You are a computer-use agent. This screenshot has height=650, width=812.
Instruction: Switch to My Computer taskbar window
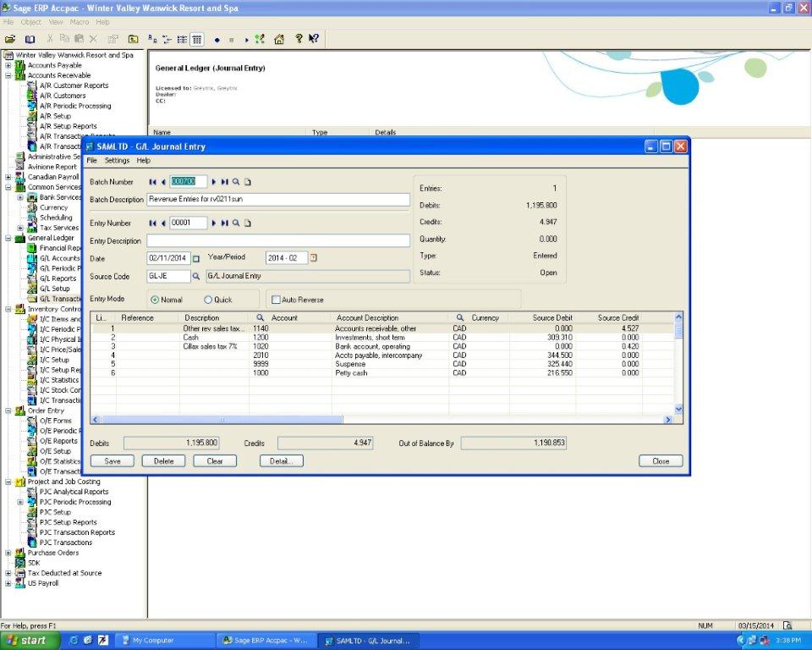pos(165,641)
